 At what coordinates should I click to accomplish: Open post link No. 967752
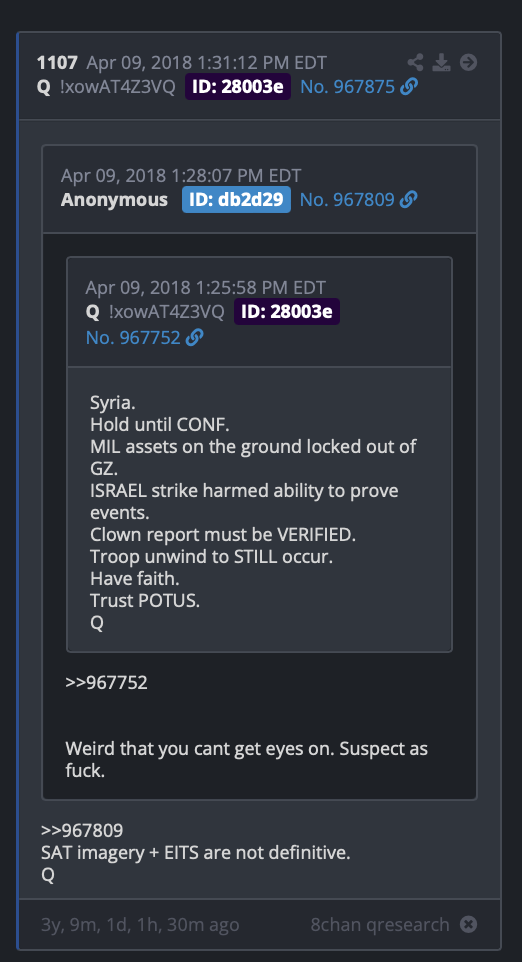click(x=133, y=337)
